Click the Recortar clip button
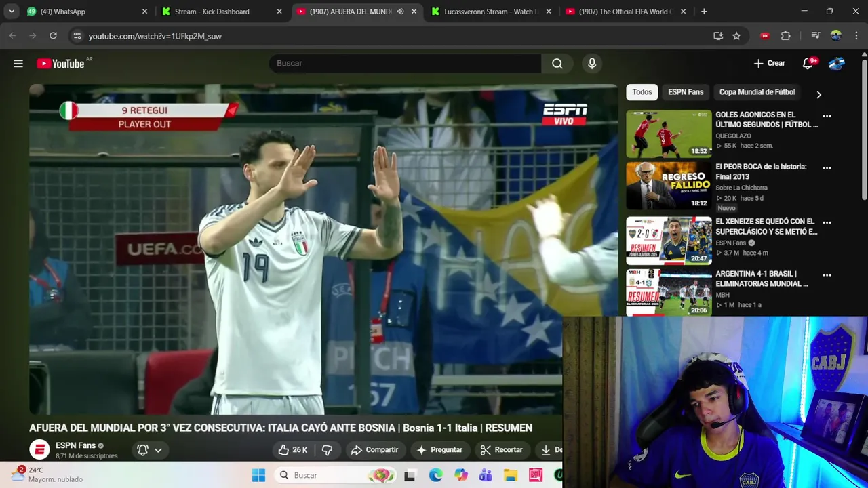The height and width of the screenshot is (488, 868). point(501,450)
